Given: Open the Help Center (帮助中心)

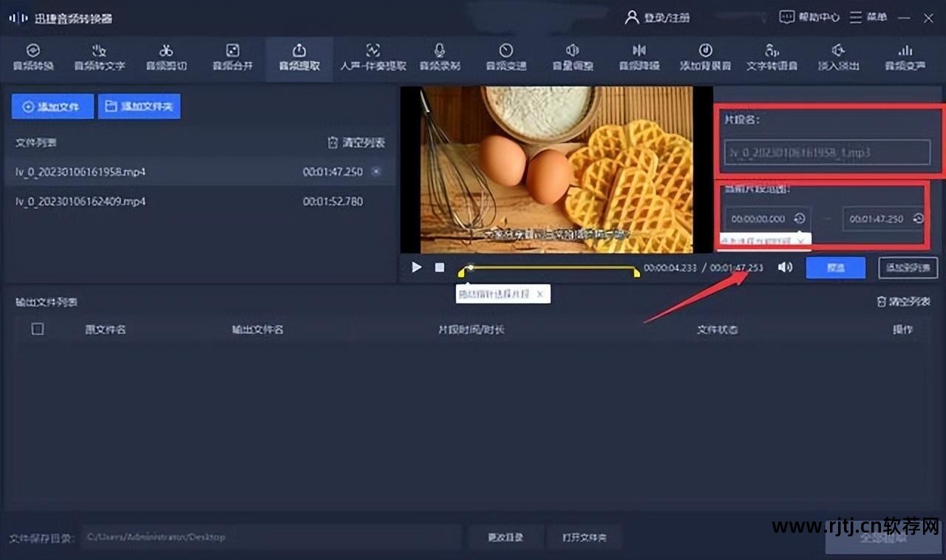Looking at the screenshot, I should 809,16.
